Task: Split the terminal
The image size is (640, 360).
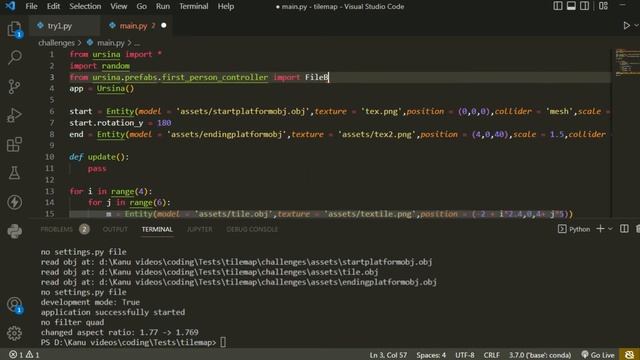Action: 624,229
